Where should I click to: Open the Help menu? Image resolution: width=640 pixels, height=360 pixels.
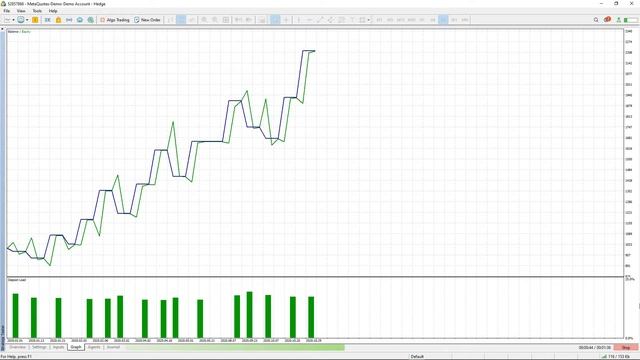point(53,11)
